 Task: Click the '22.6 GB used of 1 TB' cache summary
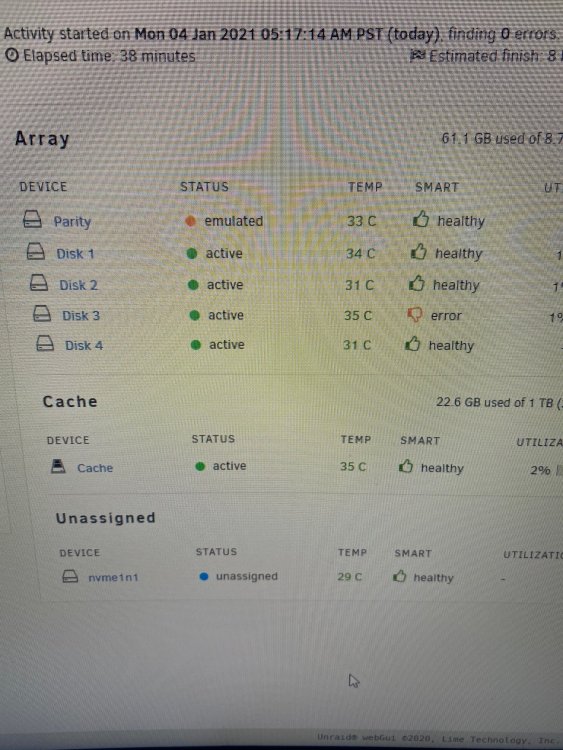[495, 403]
